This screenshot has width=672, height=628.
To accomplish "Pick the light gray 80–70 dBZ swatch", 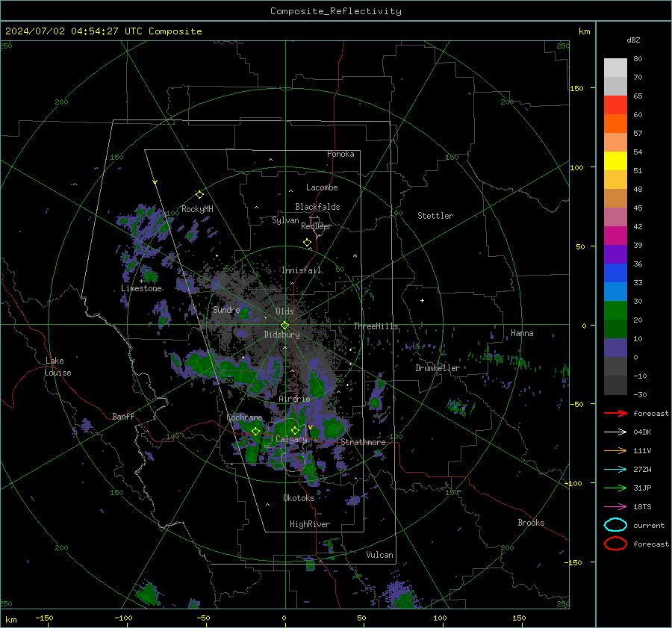I will point(615,68).
